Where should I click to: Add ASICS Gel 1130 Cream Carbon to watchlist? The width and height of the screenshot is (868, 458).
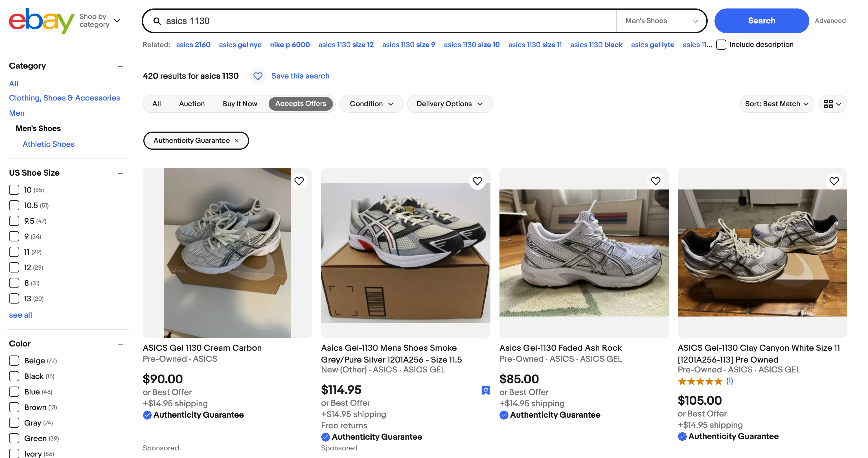(299, 181)
